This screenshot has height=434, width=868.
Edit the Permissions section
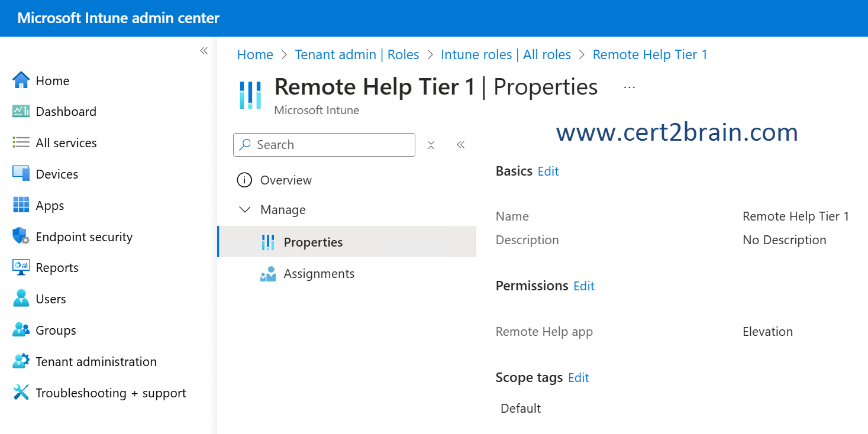pyautogui.click(x=584, y=286)
